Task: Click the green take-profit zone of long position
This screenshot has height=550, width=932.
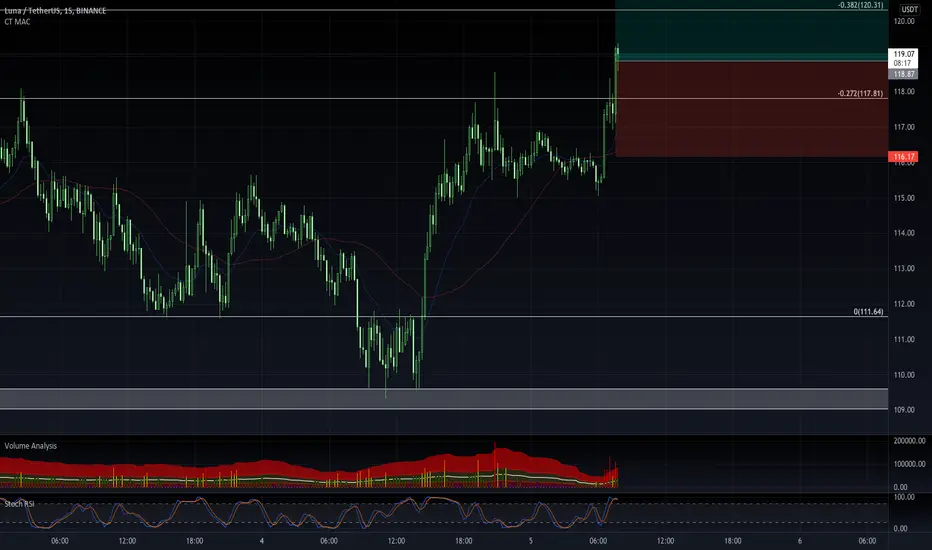Action: point(751,30)
